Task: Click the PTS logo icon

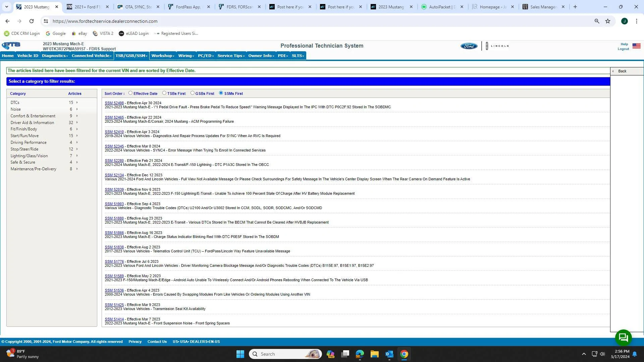Action: point(11,46)
